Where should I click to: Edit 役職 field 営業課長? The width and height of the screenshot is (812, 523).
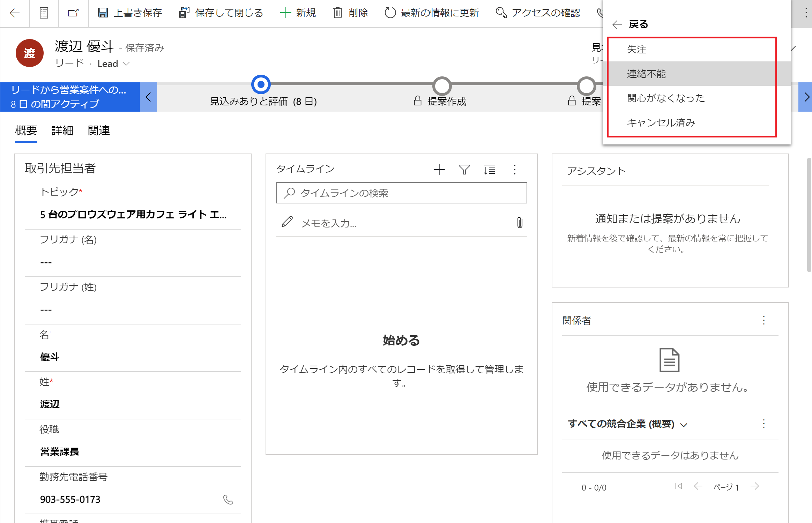[60, 452]
